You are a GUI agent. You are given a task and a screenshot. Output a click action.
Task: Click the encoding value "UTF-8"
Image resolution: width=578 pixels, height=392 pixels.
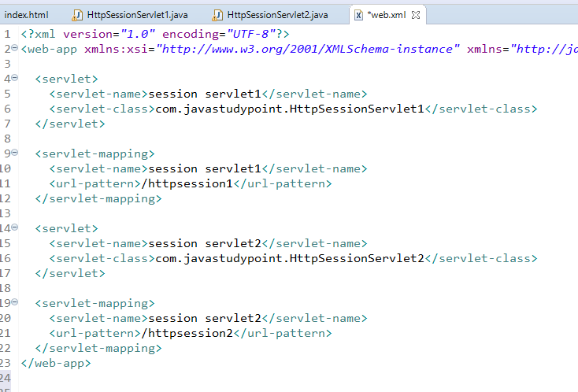251,34
